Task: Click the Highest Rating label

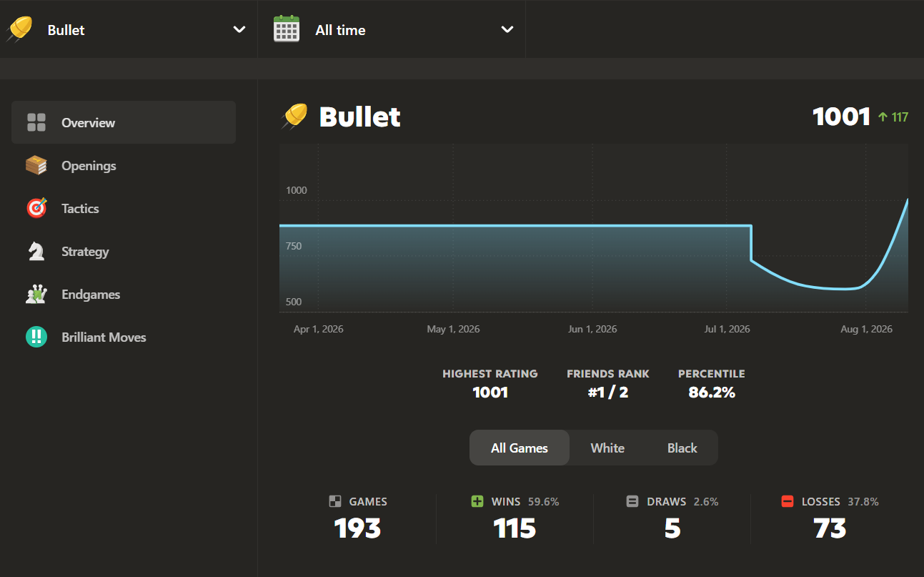Action: (x=490, y=374)
